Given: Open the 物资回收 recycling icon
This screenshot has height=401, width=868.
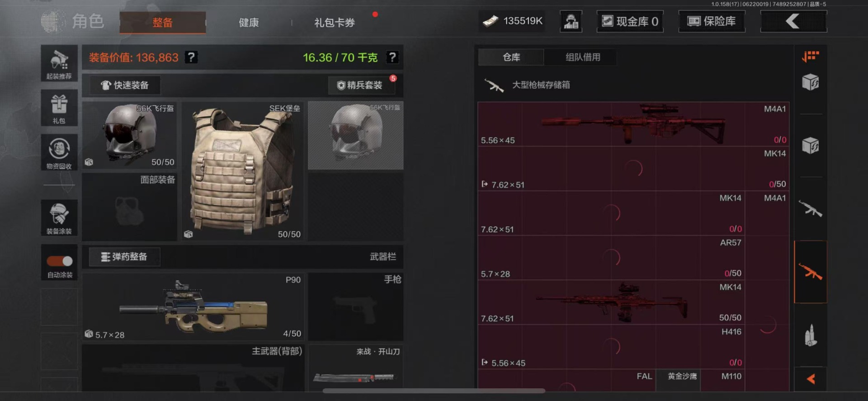Looking at the screenshot, I should coord(59,152).
